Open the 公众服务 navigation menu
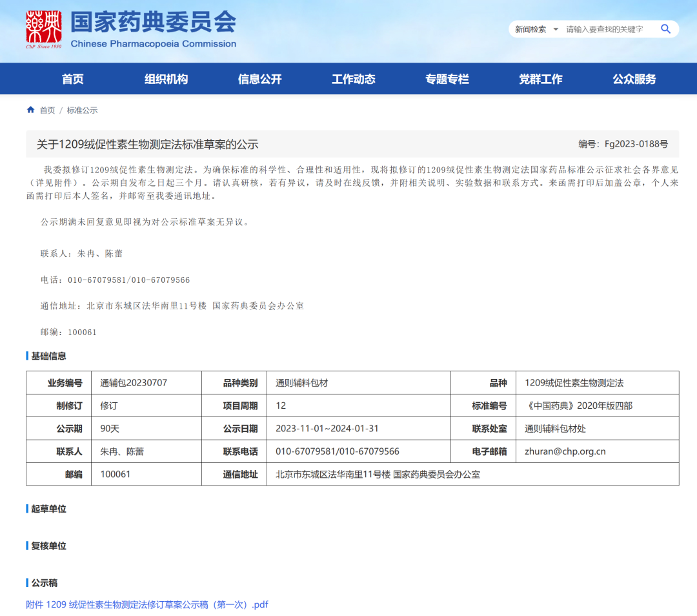Image resolution: width=697 pixels, height=616 pixels. (x=634, y=79)
